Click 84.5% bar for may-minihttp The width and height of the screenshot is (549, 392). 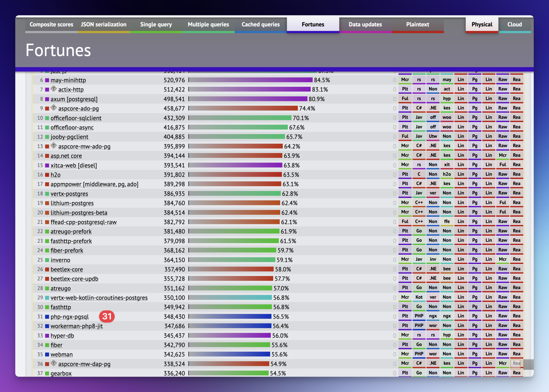pos(251,80)
